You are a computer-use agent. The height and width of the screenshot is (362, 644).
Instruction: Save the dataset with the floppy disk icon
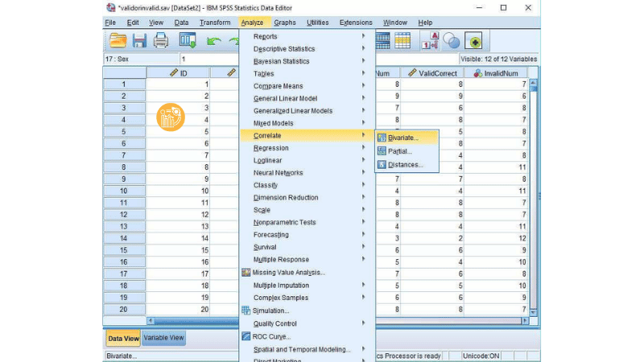pyautogui.click(x=139, y=40)
